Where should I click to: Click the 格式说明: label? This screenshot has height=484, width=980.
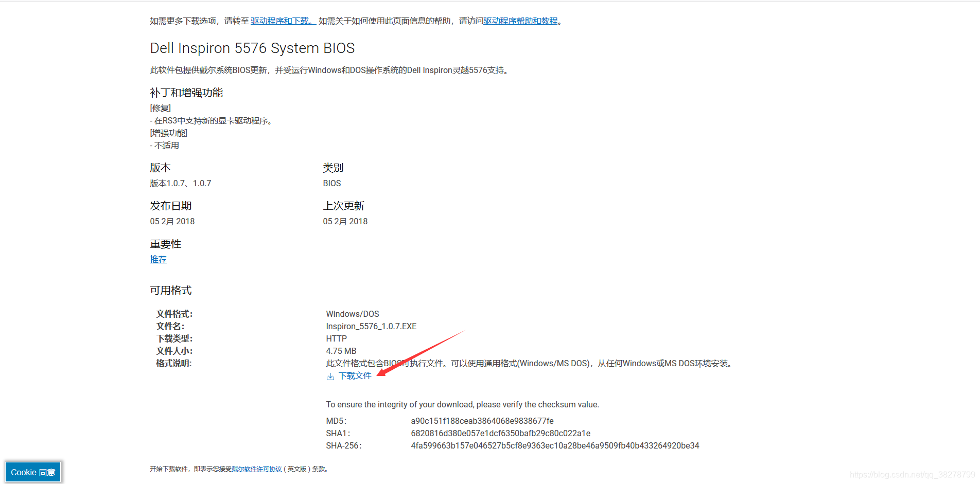(x=174, y=364)
